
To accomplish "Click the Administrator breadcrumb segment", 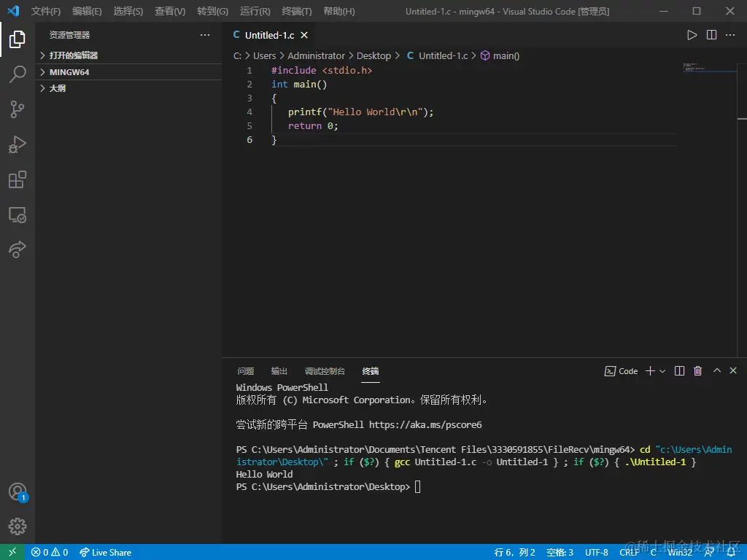I will tap(316, 55).
